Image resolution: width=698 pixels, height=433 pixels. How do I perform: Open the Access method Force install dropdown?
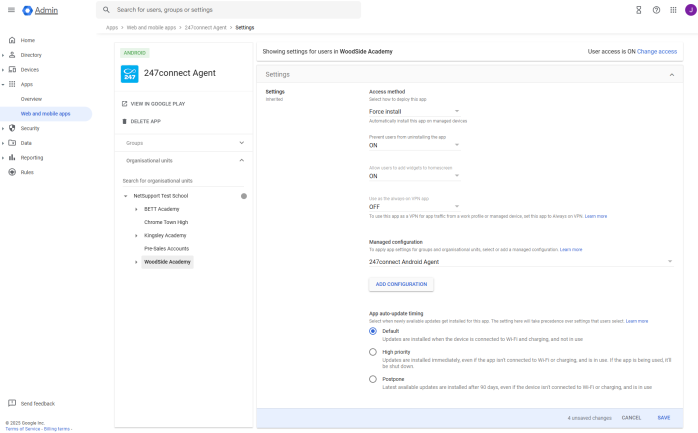point(414,111)
